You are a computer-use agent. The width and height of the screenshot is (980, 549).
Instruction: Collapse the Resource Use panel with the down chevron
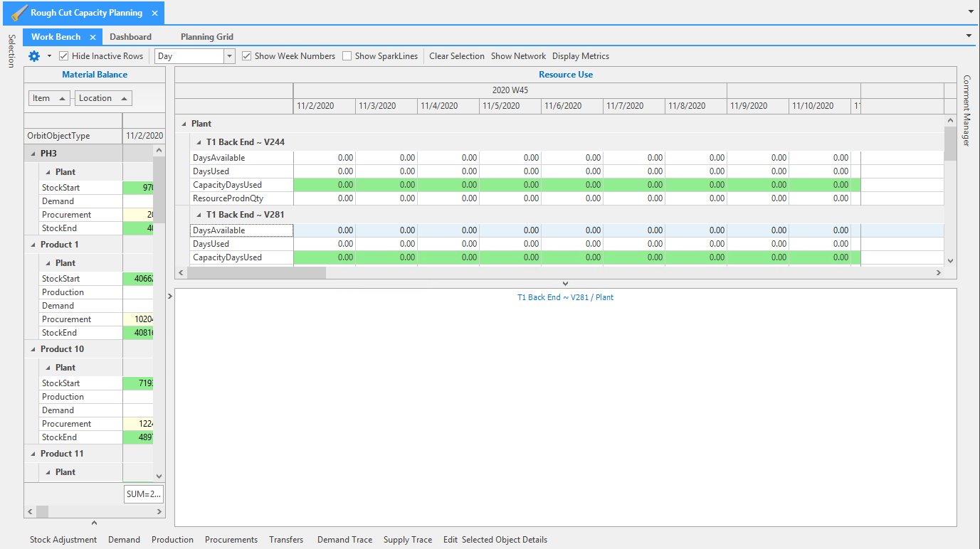(566, 284)
